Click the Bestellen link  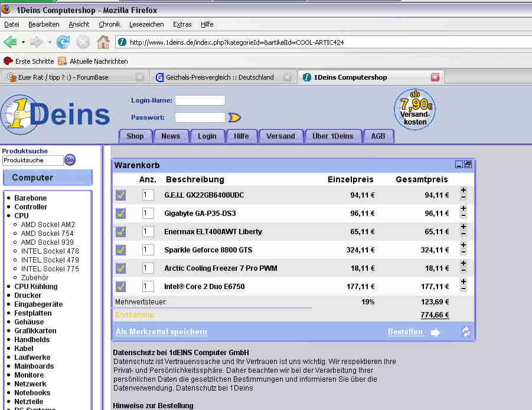(406, 332)
